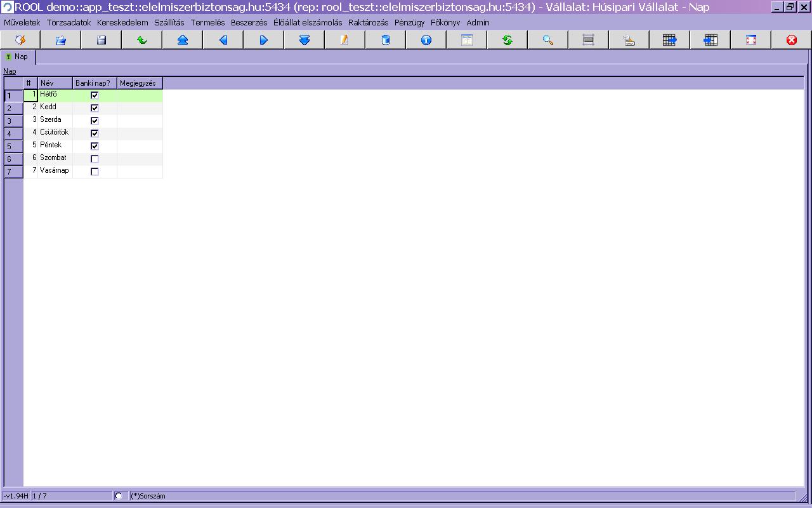This screenshot has width=812, height=508.
Task: Click the floppy disk save icon
Action: pyautogui.click(x=101, y=40)
